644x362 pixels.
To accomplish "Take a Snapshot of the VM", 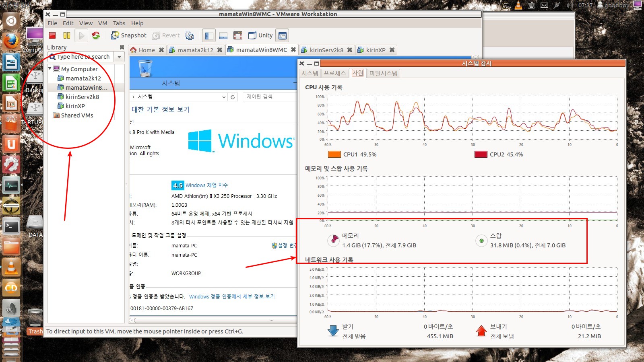I will click(129, 35).
